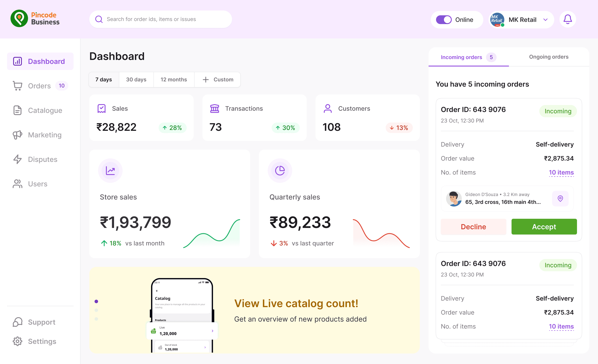Switch to Ongoing orders tab
The width and height of the screenshot is (598, 364).
pyautogui.click(x=549, y=57)
